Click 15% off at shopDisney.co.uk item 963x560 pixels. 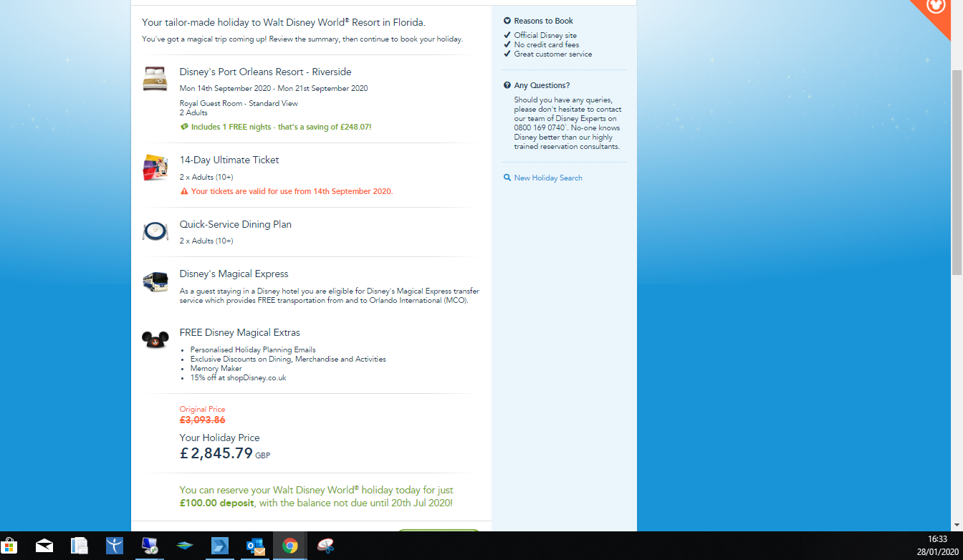238,377
